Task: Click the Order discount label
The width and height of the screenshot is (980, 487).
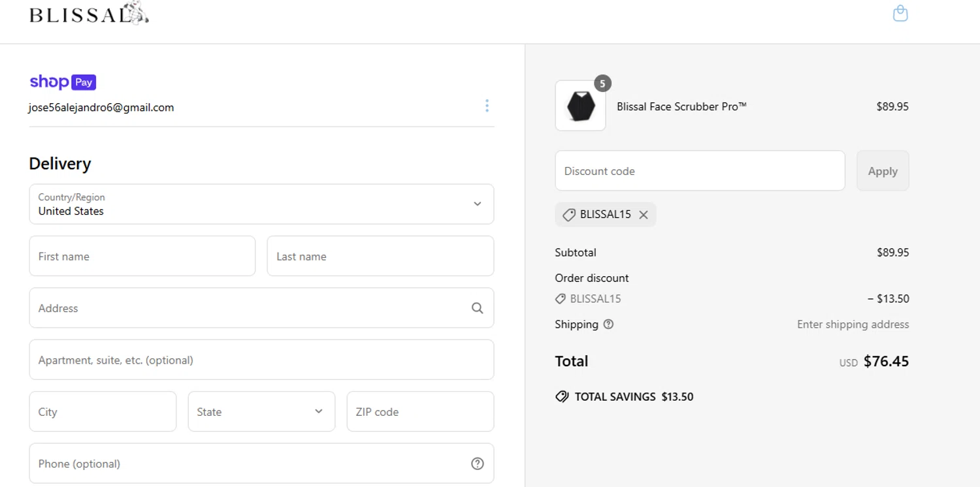Action: coord(592,278)
